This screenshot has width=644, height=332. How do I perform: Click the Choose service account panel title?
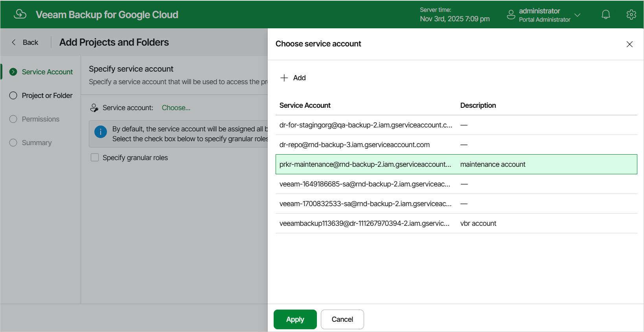pos(318,44)
